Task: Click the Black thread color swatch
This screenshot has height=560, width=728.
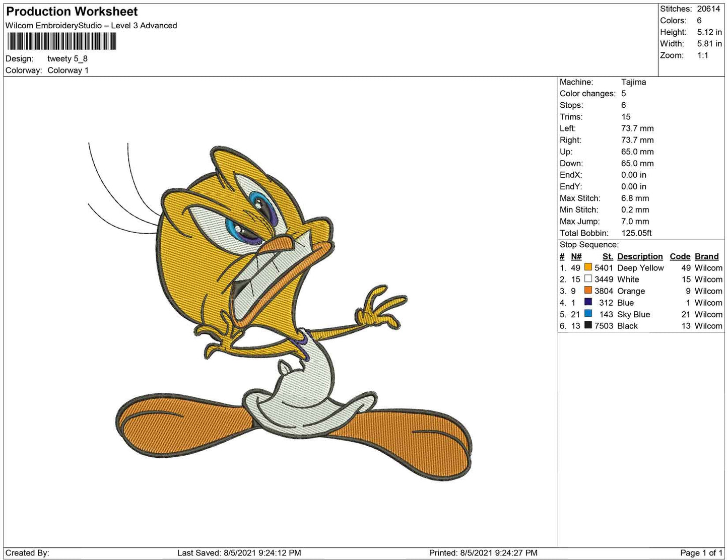Action: [588, 325]
